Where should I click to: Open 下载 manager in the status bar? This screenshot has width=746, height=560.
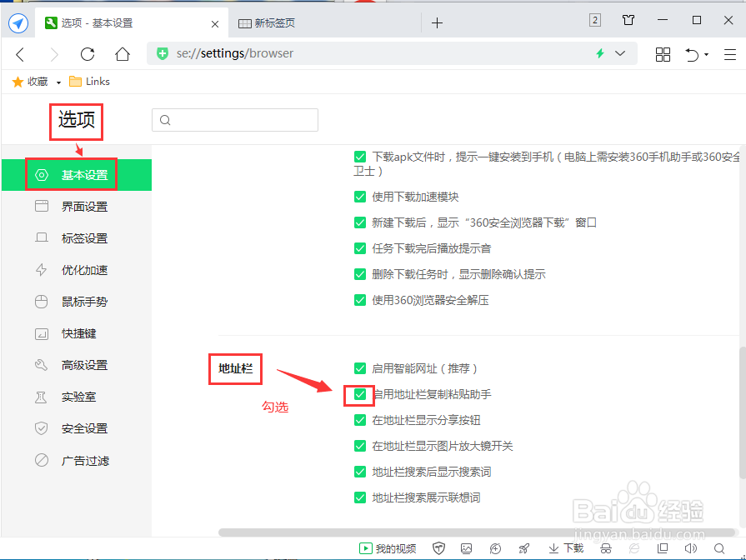tap(566, 548)
